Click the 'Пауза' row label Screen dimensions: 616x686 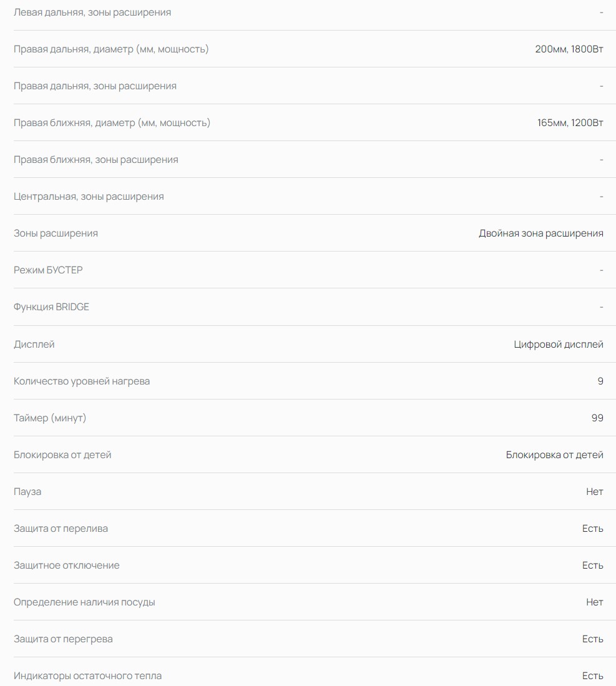(x=27, y=491)
